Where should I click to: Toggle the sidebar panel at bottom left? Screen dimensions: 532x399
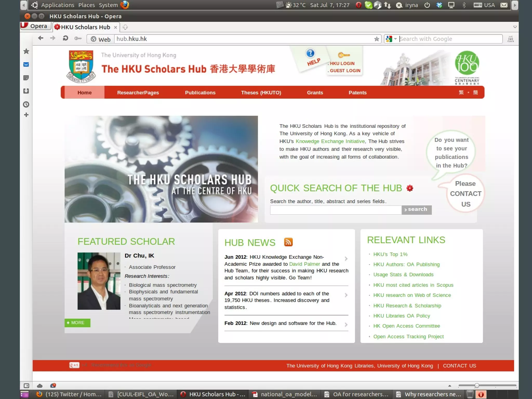(x=26, y=386)
